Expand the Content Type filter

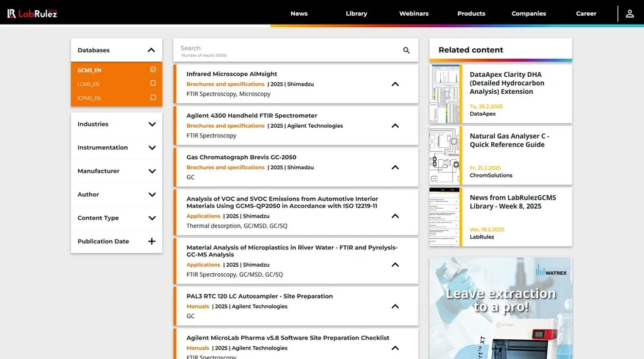click(152, 218)
